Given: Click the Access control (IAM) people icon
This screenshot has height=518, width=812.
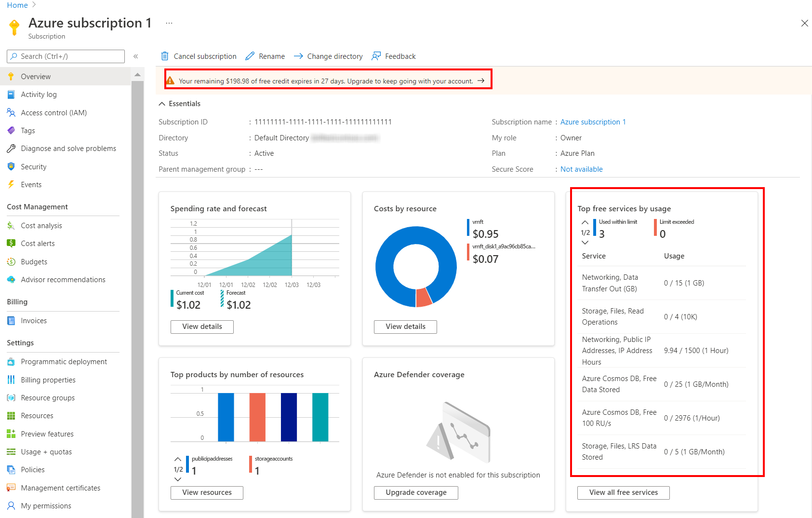Looking at the screenshot, I should click(x=11, y=112).
